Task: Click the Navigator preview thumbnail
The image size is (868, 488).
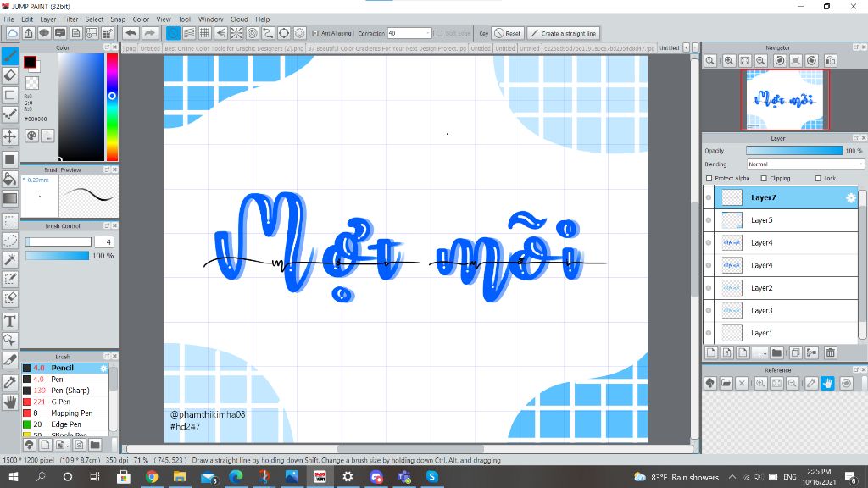Action: point(784,100)
